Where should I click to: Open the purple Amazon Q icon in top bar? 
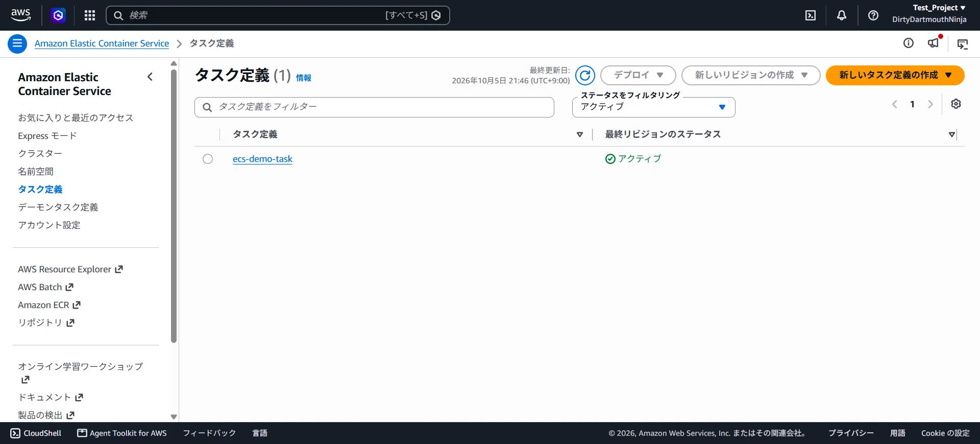coord(58,15)
